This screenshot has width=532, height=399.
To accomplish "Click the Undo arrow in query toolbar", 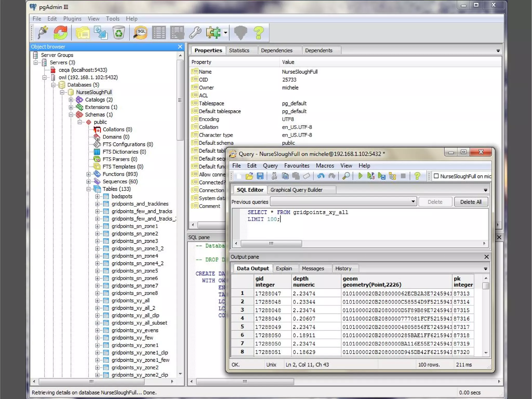I will 321,176.
